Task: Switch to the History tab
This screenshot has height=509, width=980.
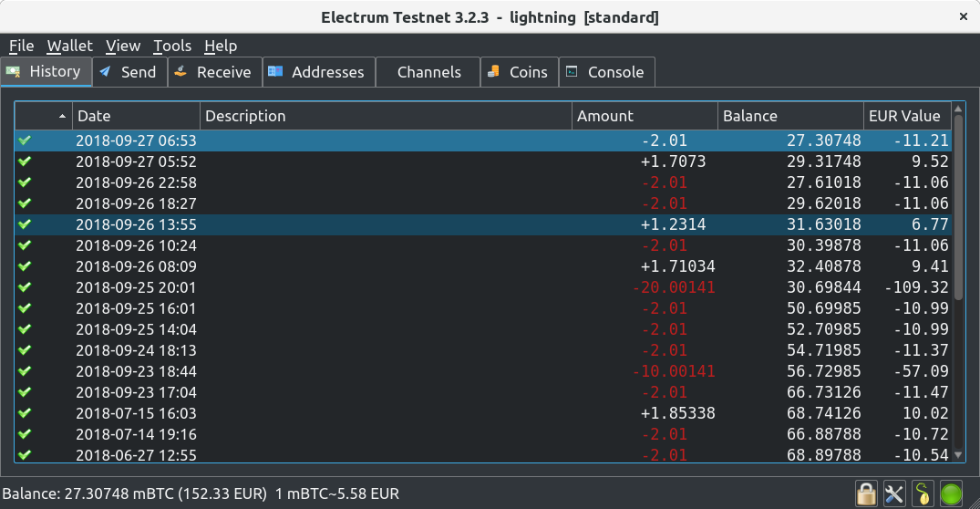Action: pyautogui.click(x=46, y=71)
